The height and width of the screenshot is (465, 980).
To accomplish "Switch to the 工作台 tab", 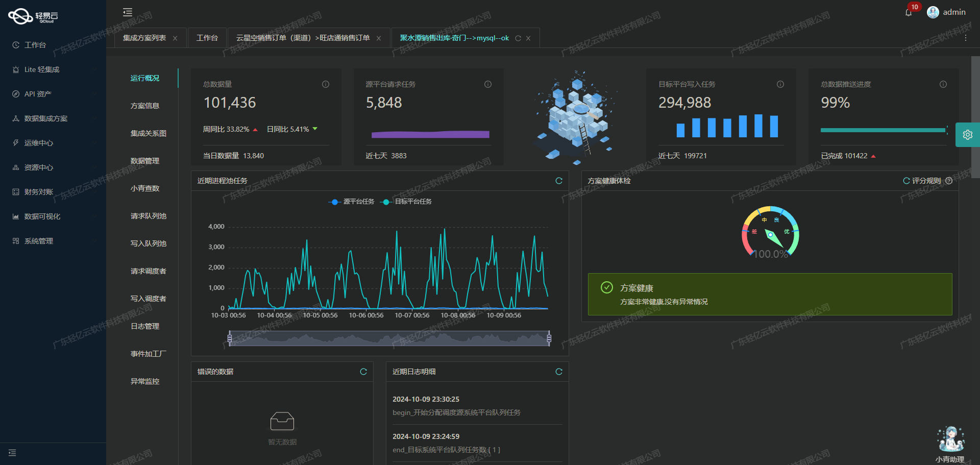I will click(x=207, y=38).
